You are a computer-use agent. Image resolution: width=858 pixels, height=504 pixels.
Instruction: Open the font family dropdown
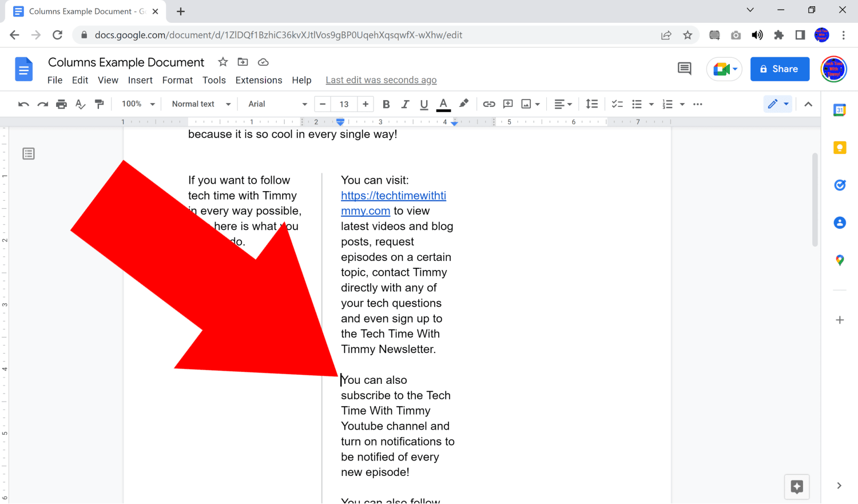click(276, 104)
